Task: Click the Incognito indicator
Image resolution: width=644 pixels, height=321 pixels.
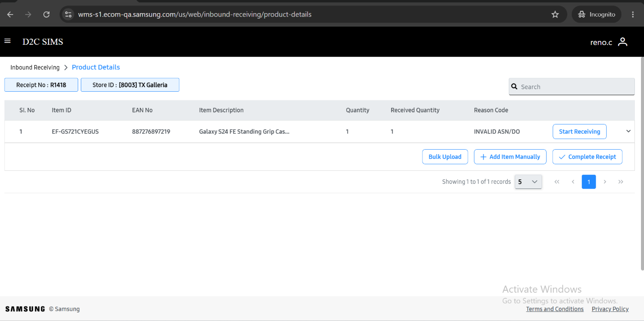Action: click(597, 15)
